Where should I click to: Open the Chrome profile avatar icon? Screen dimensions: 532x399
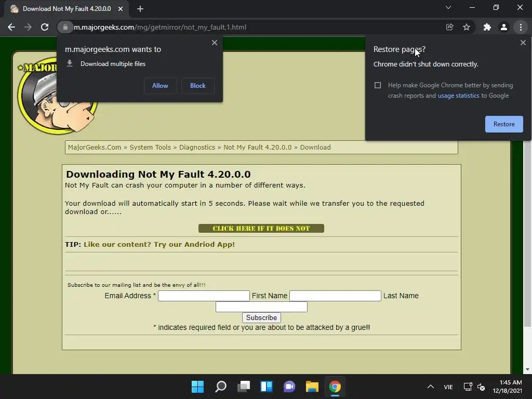504,27
